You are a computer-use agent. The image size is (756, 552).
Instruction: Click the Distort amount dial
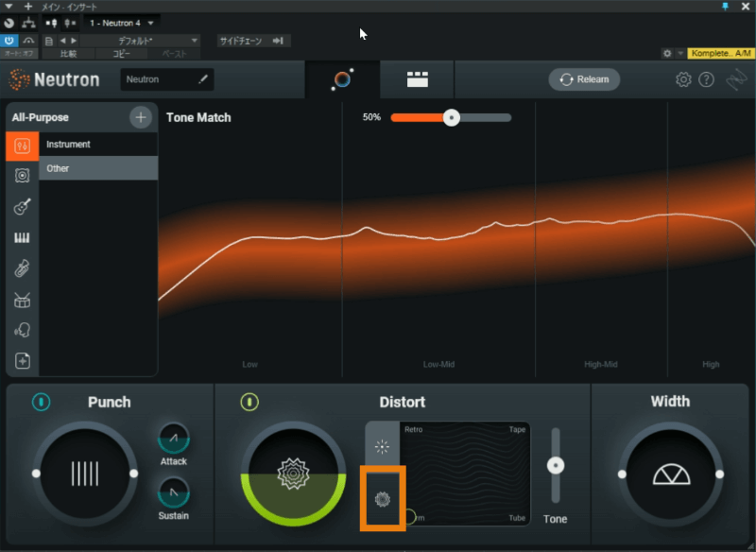293,474
